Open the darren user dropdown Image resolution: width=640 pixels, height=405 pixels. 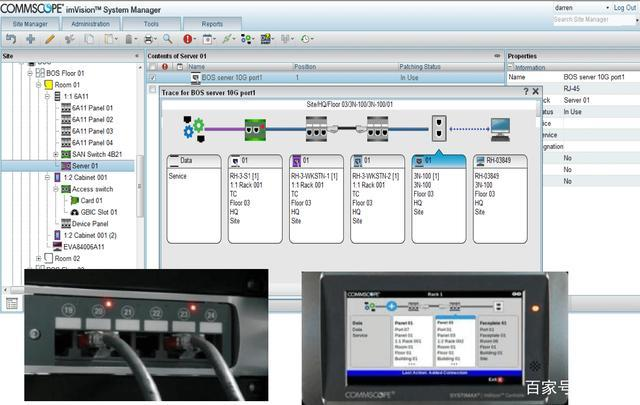pyautogui.click(x=607, y=8)
